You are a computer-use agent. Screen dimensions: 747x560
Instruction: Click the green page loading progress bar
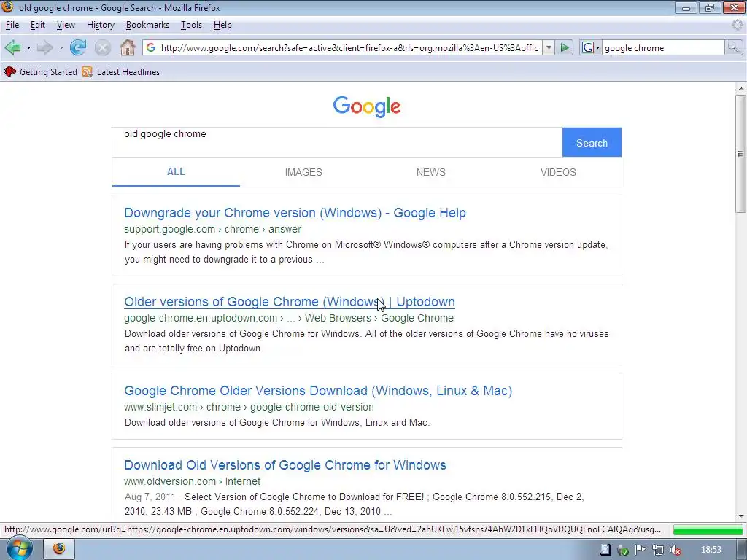point(708,529)
